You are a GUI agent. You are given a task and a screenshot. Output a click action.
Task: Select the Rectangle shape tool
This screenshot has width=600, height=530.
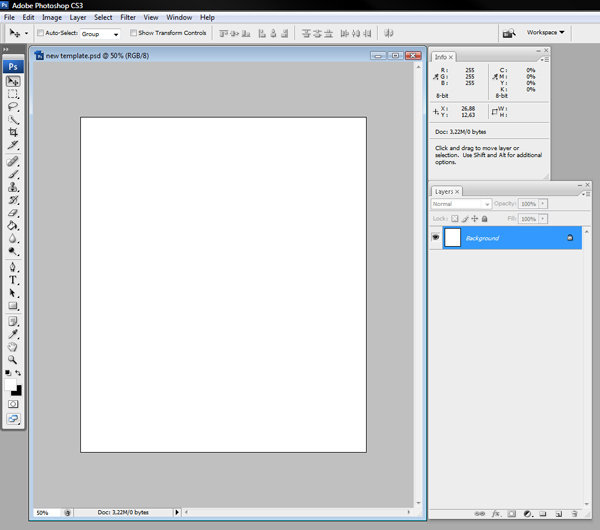(x=13, y=306)
